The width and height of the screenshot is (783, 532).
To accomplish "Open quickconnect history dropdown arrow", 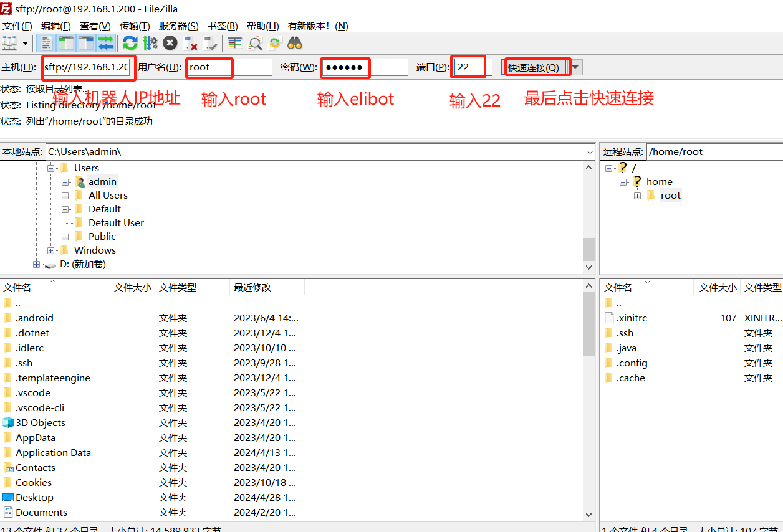I will pyautogui.click(x=577, y=67).
